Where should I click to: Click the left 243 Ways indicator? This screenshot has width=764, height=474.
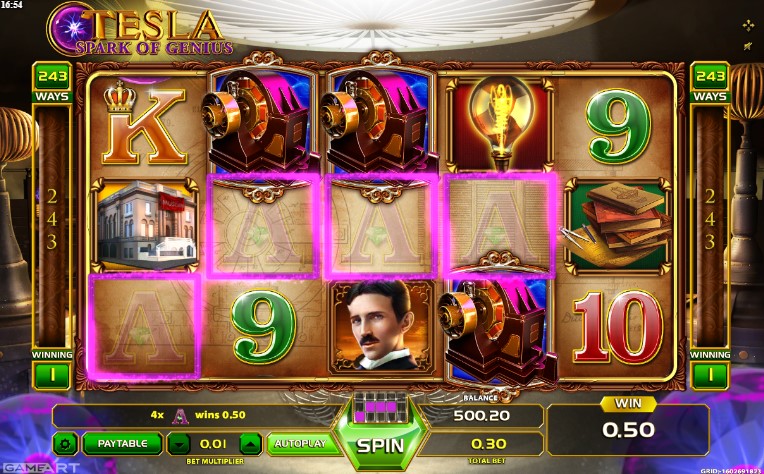tap(52, 82)
